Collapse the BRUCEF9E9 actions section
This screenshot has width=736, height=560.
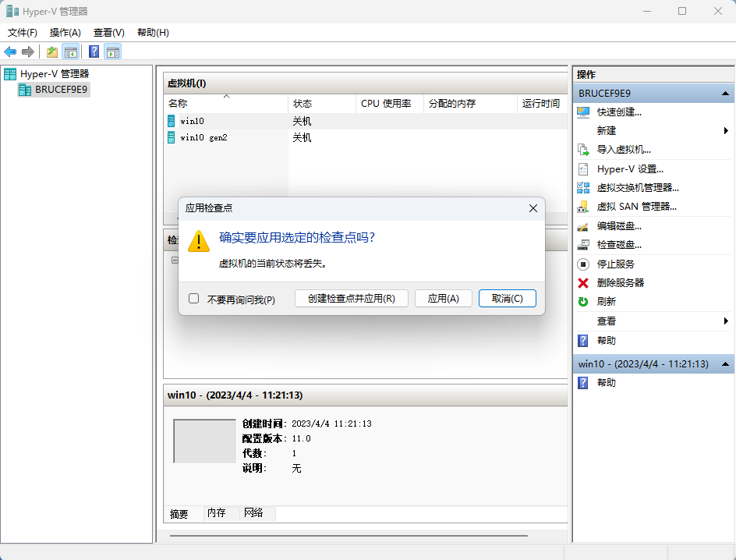[725, 93]
